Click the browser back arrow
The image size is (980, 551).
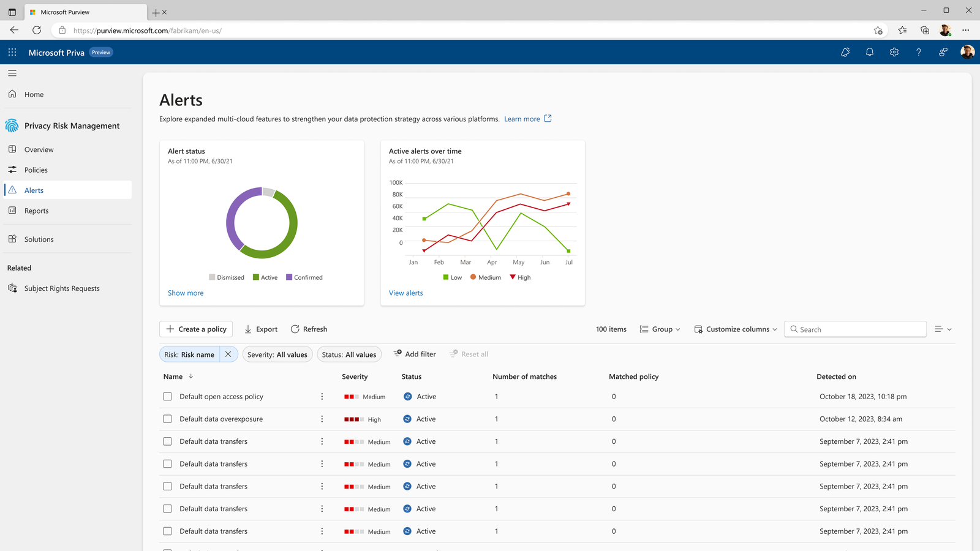click(14, 30)
